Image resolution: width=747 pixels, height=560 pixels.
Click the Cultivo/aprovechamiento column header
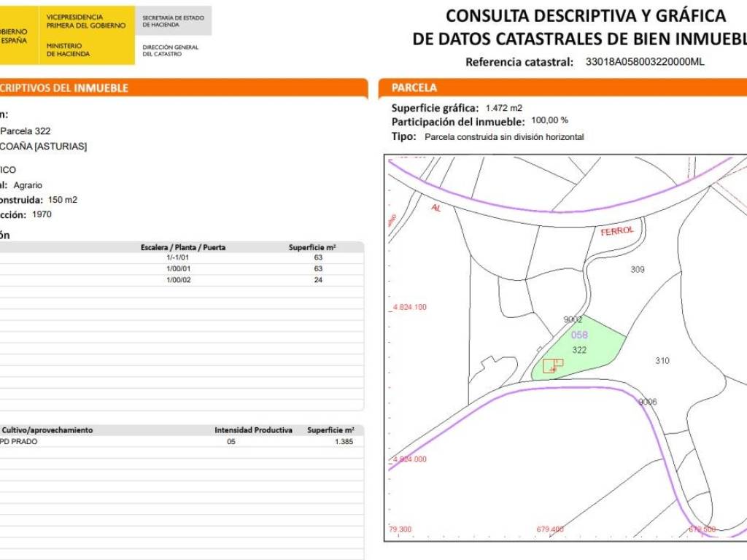[47, 430]
